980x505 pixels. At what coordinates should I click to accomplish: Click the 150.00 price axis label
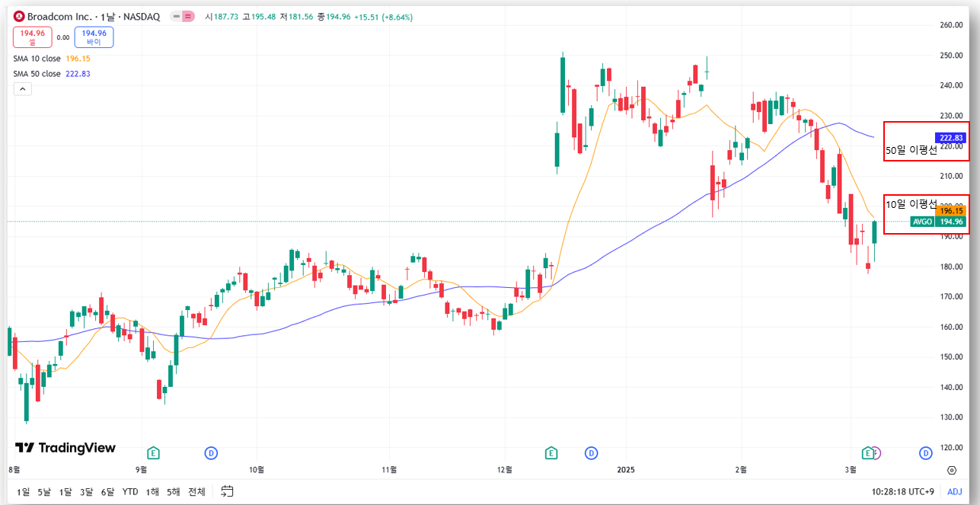point(951,357)
